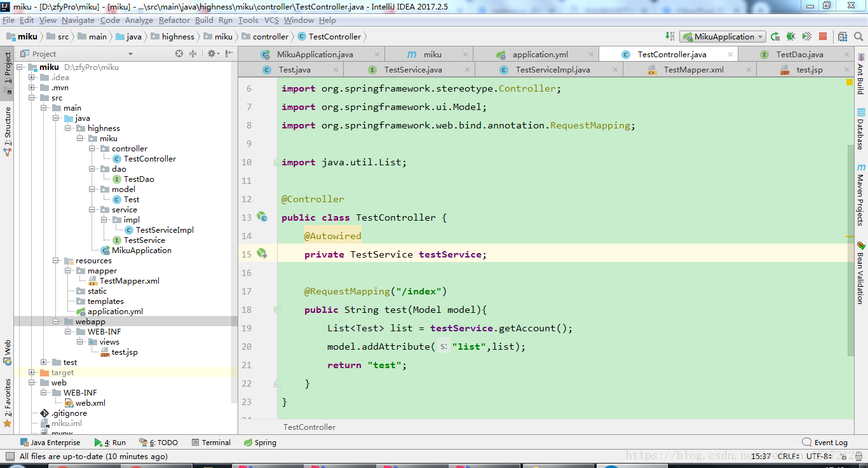The image size is (868, 468).
Task: Close the MikuApplication.java tab
Action: [x=376, y=55]
